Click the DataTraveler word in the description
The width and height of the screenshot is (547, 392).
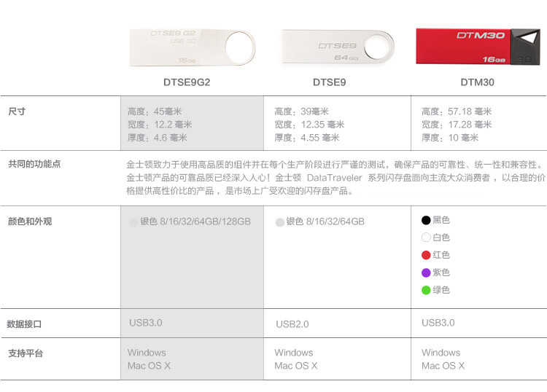[x=335, y=178]
